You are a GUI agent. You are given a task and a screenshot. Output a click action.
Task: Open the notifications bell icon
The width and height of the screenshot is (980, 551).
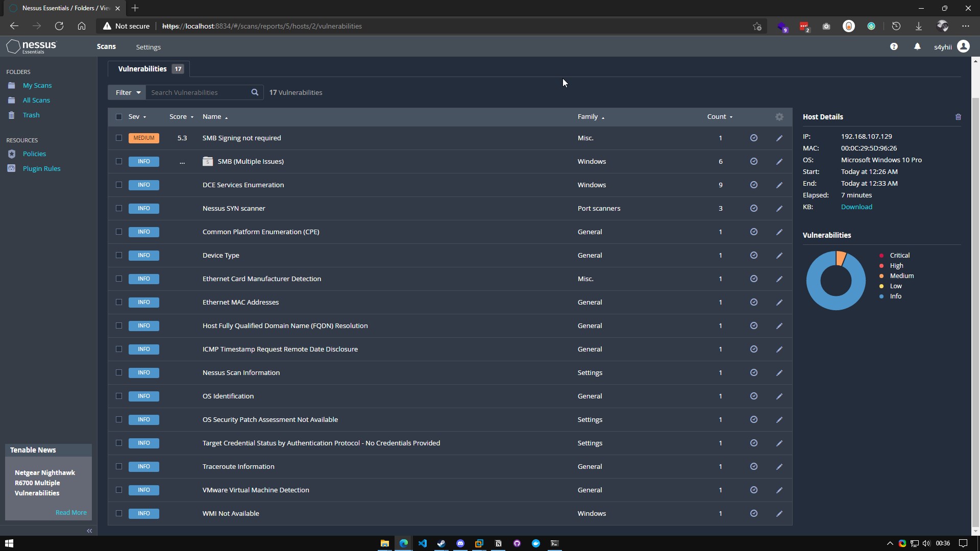coord(917,46)
